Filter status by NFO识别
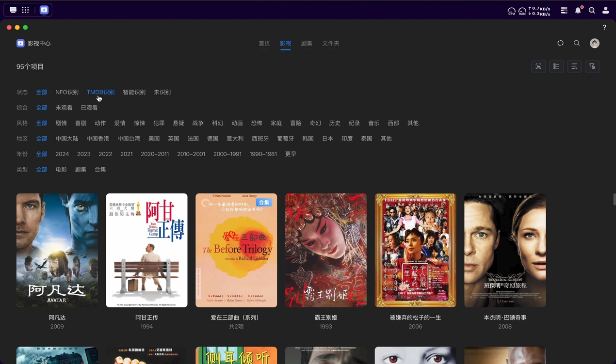Screen dimensions: 616x364 coord(67,92)
